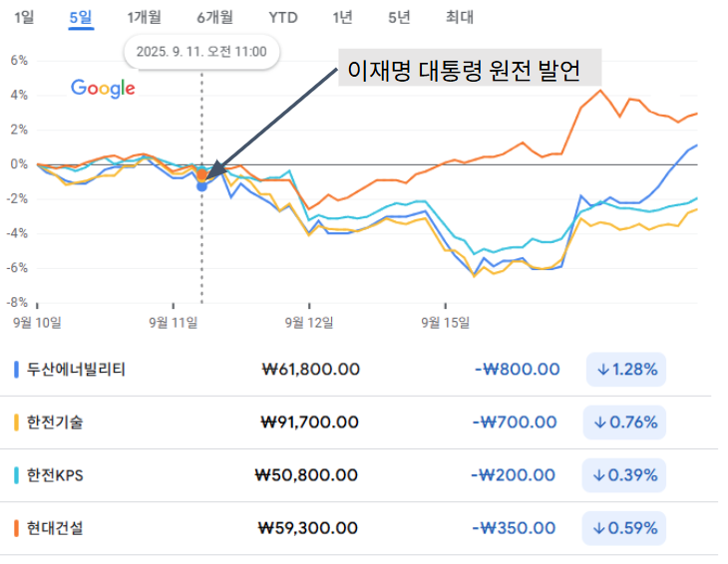
Task: Open the 6개월 chart range
Action: coord(215,17)
